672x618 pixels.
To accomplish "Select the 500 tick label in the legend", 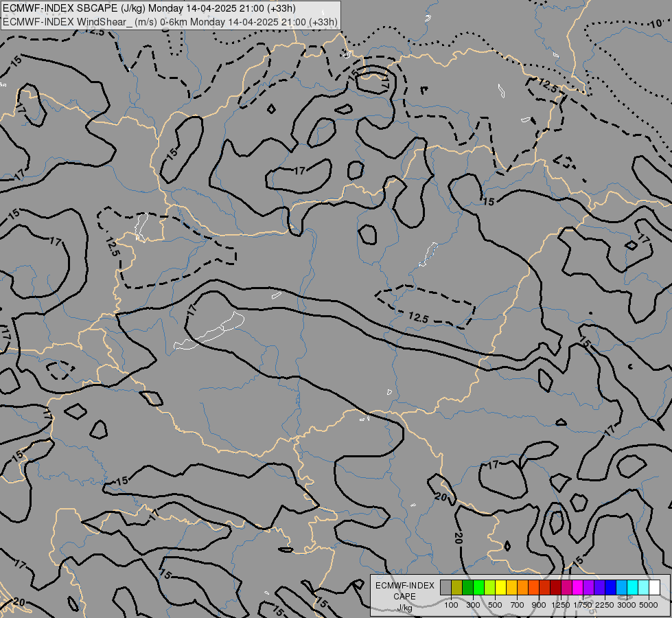I will coord(495,605).
